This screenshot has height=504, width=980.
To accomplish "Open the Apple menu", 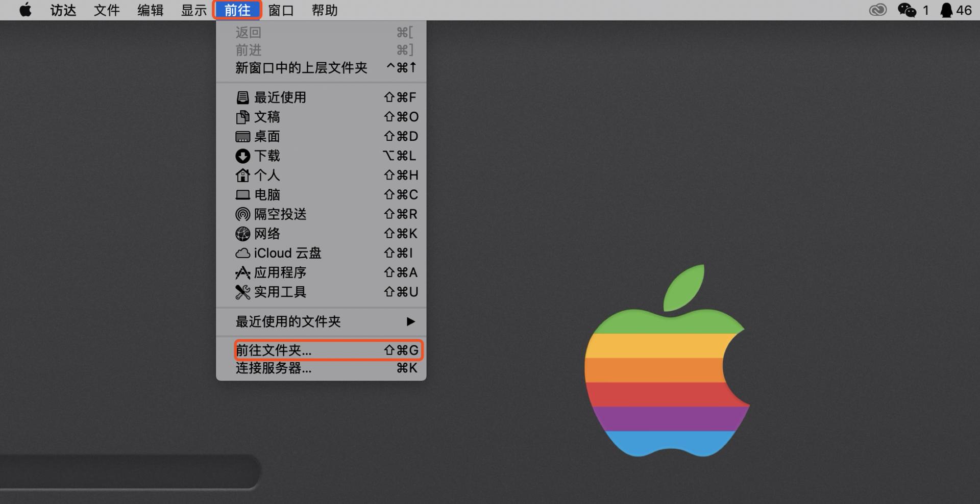I will [x=25, y=10].
